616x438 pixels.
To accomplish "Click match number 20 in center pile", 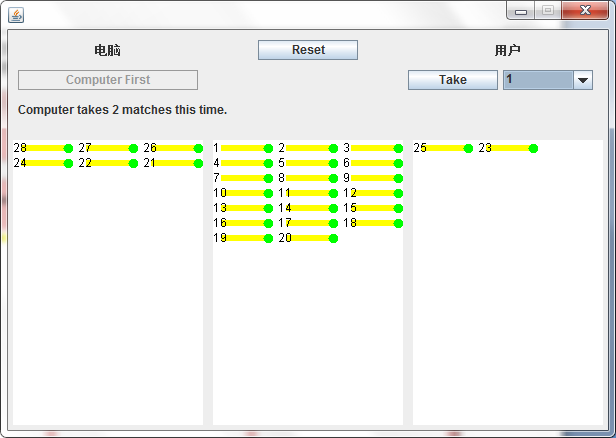I will (308, 238).
